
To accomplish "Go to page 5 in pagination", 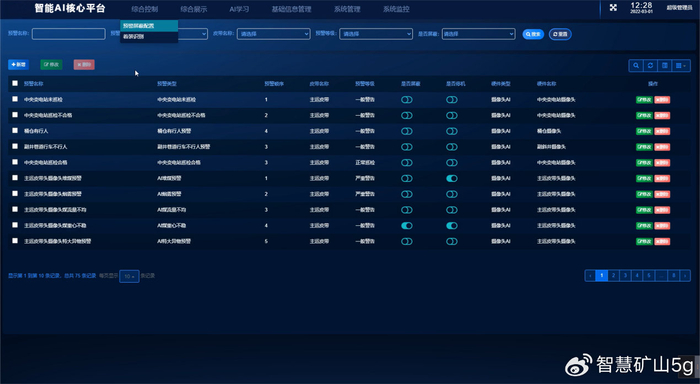I will [x=649, y=275].
